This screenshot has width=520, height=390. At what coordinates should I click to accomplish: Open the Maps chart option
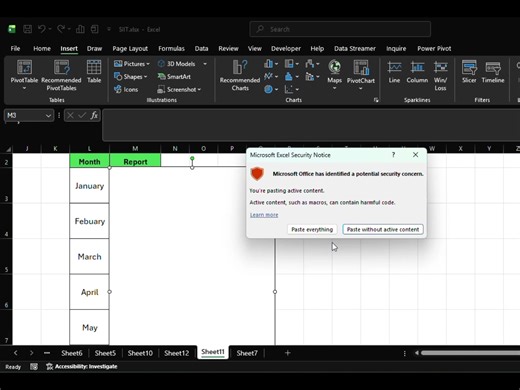pos(334,75)
